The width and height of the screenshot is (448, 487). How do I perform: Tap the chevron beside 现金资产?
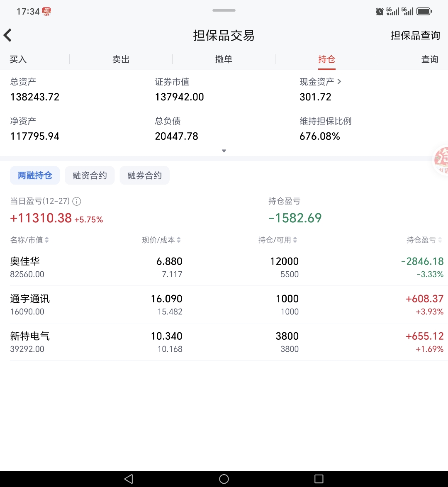click(339, 81)
